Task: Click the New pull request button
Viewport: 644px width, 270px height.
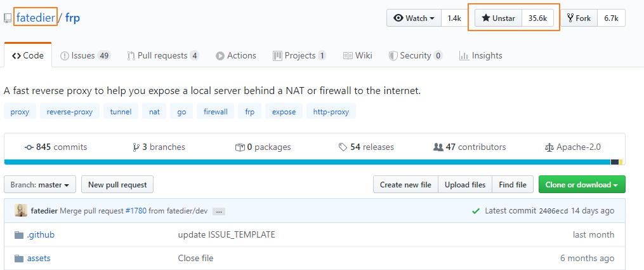Action: [117, 185]
